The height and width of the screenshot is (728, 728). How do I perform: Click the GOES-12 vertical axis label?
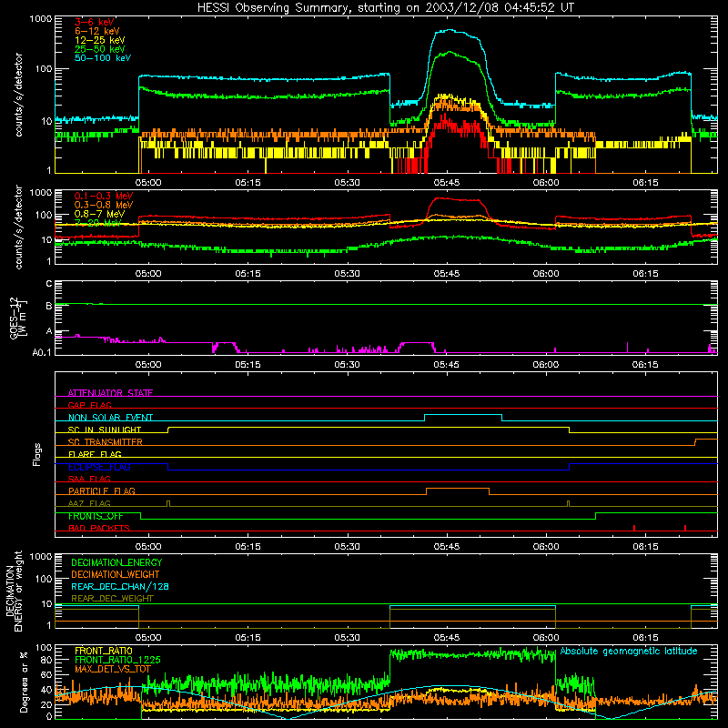(x=18, y=318)
